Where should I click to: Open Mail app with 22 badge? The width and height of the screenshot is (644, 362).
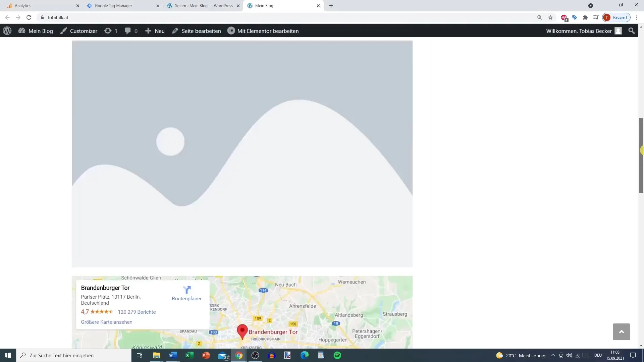(x=223, y=355)
